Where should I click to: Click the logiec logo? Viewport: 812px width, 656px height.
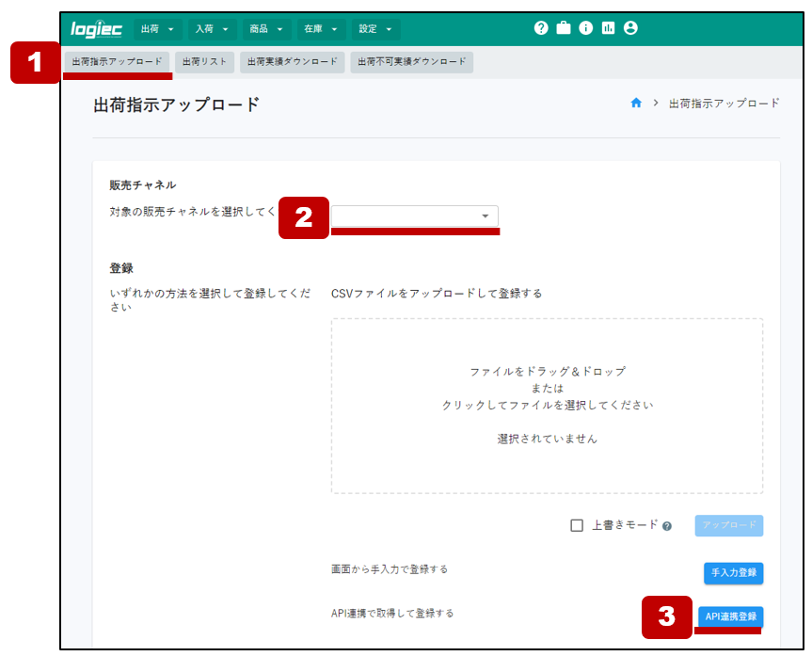click(97, 29)
